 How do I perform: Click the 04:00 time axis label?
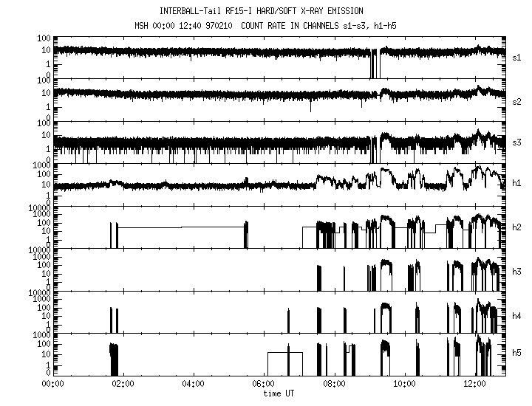(x=193, y=385)
